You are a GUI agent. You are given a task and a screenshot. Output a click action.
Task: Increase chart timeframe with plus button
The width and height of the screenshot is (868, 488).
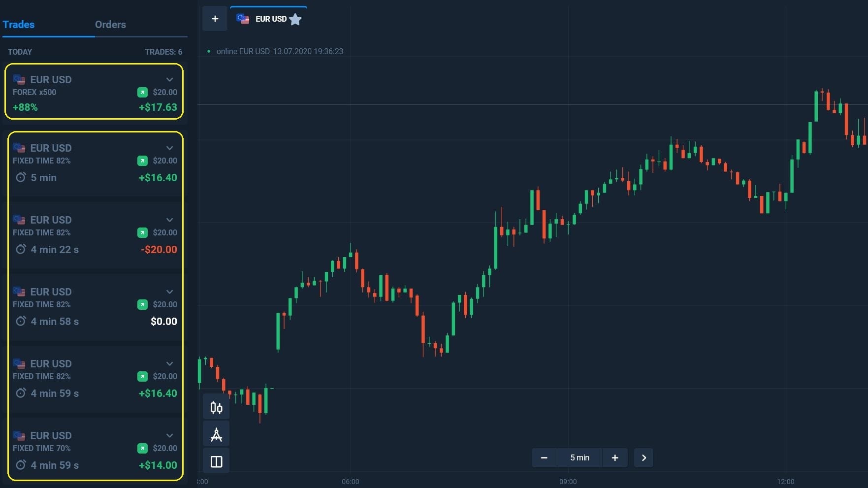(x=615, y=457)
